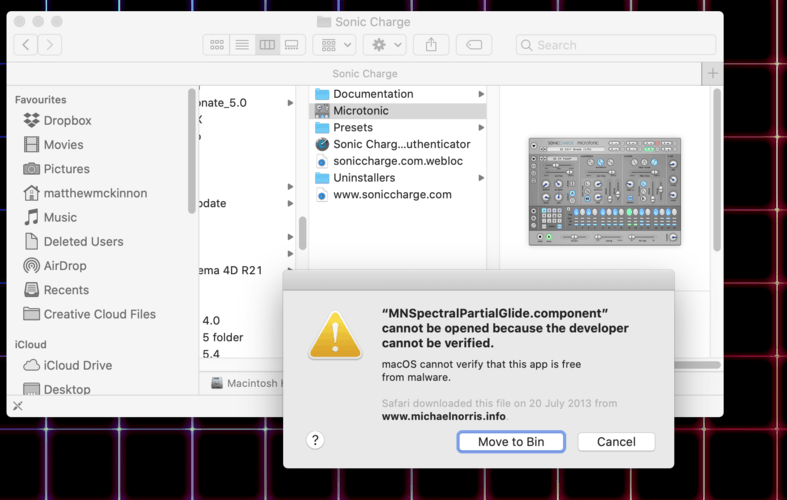Switch to icon view
The height and width of the screenshot is (500, 787).
(x=217, y=45)
